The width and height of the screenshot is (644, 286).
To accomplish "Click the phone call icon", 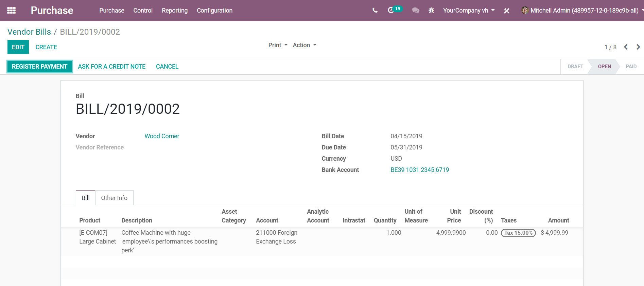I will [x=375, y=11].
